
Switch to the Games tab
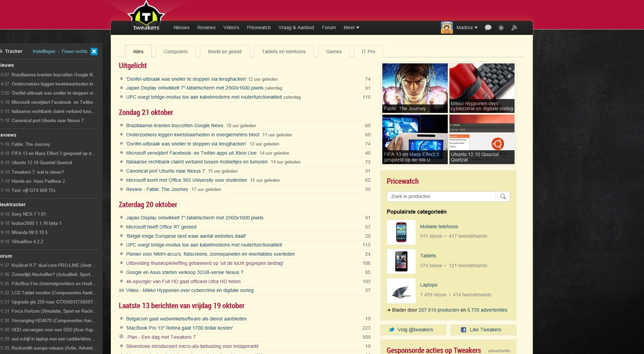click(334, 51)
